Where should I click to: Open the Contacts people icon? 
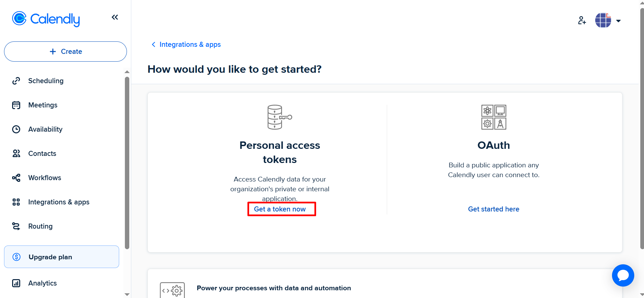click(16, 154)
